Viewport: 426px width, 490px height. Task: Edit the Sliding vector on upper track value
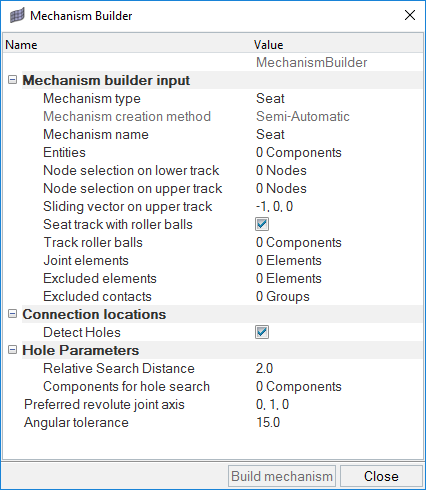(338, 206)
